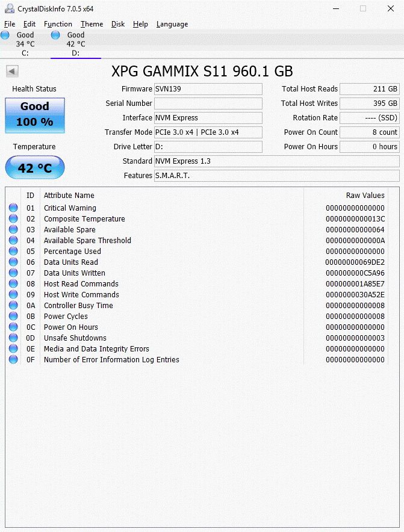Viewport: 404px width, 532px height.
Task: Click the status orb for Data Units Read
Action: tap(13, 262)
